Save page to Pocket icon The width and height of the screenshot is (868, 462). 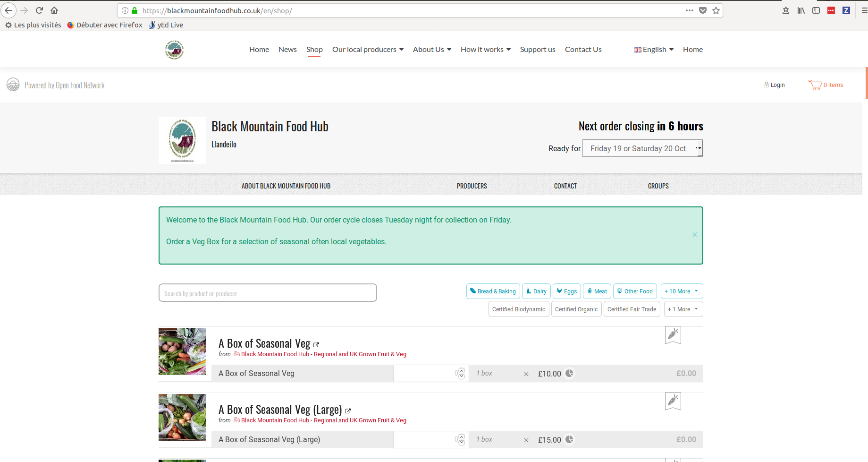[x=703, y=10]
